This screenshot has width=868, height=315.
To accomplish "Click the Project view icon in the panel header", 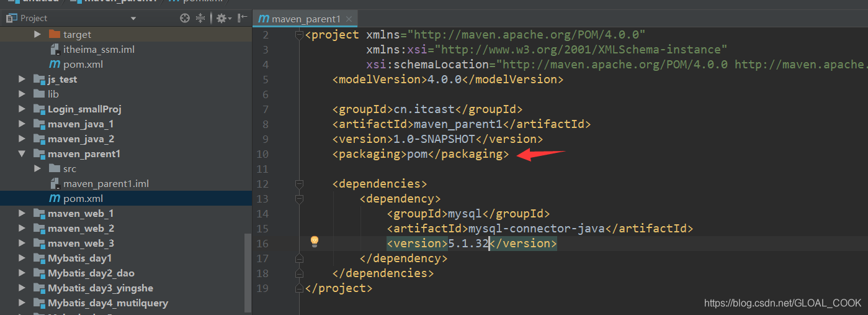I will 12,18.
